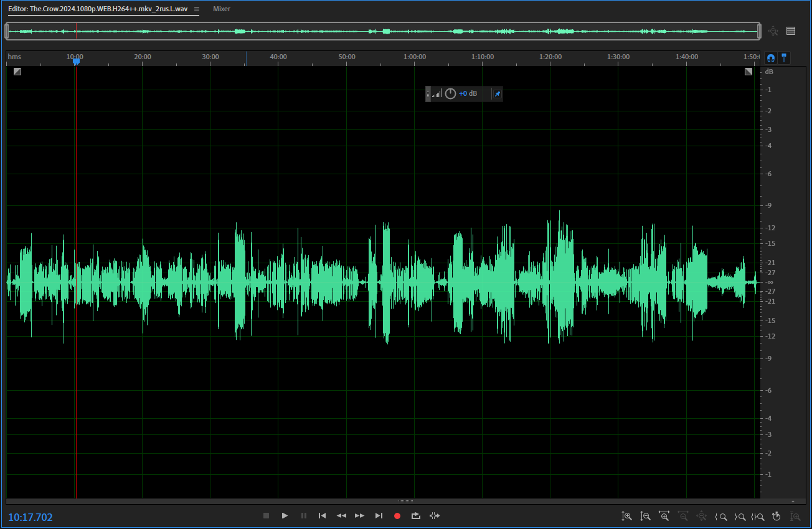This screenshot has width=812, height=529.
Task: Open the navigator list options icon
Action: pyautogui.click(x=791, y=30)
